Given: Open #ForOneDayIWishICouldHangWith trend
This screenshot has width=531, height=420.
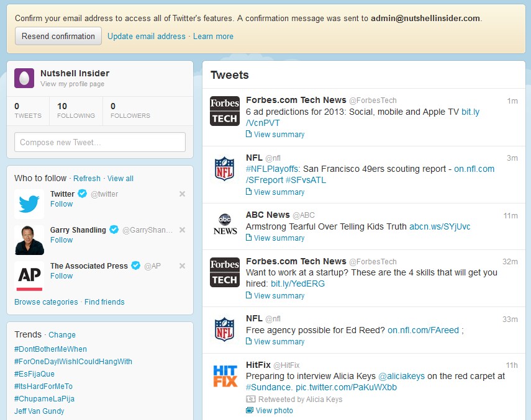Looking at the screenshot, I should click(x=73, y=362).
